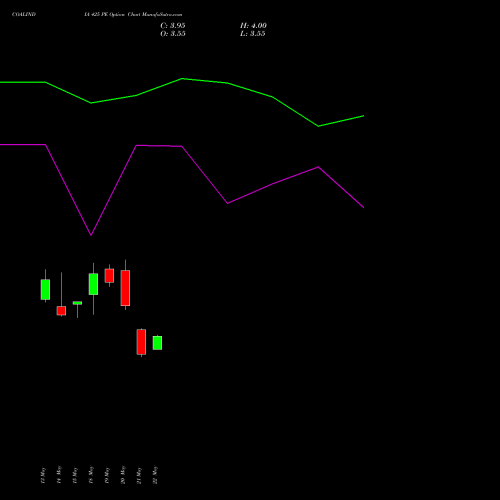Click the '15 May' date label
Viewport: 500px width, 500px height.
[75, 475]
